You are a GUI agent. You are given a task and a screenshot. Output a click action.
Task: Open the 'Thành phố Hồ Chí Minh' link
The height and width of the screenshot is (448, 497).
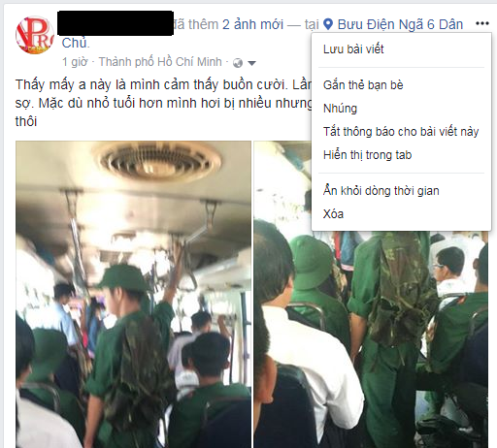[x=160, y=62]
